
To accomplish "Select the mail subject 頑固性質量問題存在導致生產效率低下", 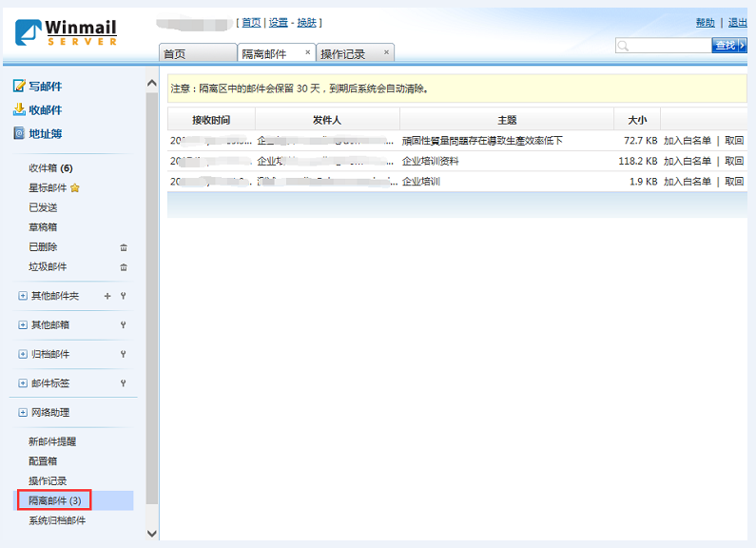I will (x=482, y=141).
